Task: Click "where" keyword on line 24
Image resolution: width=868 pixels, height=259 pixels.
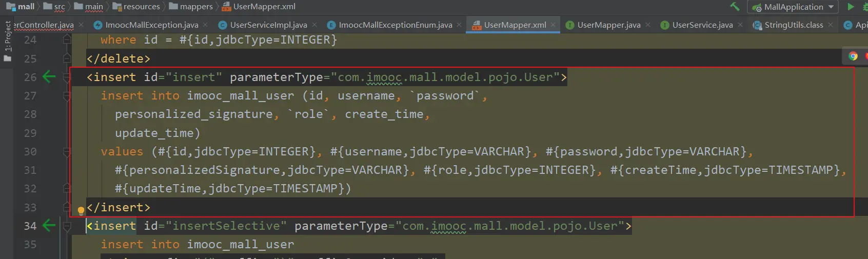Action: (x=119, y=39)
